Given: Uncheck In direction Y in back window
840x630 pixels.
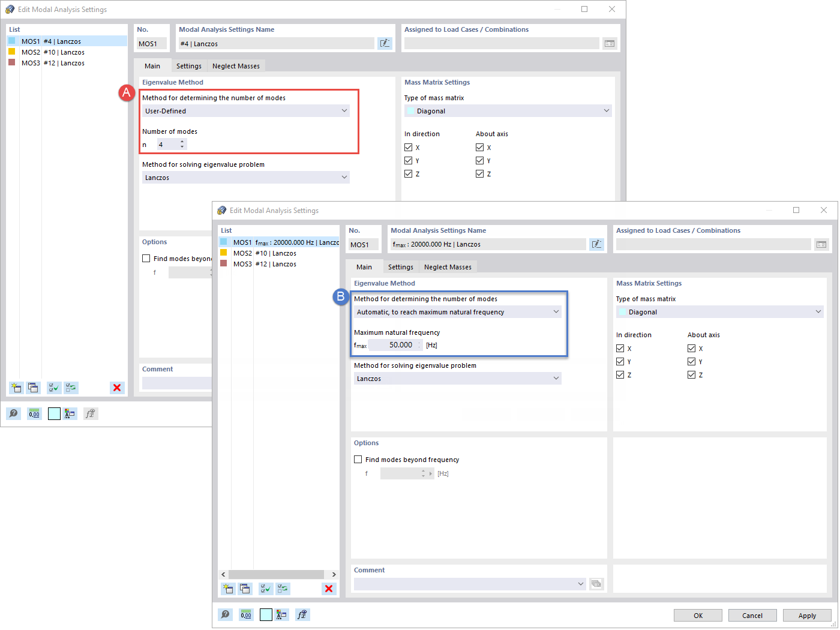Looking at the screenshot, I should point(409,161).
